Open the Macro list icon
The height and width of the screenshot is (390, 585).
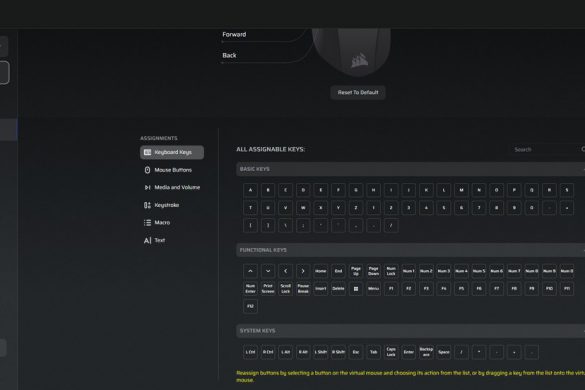click(147, 222)
